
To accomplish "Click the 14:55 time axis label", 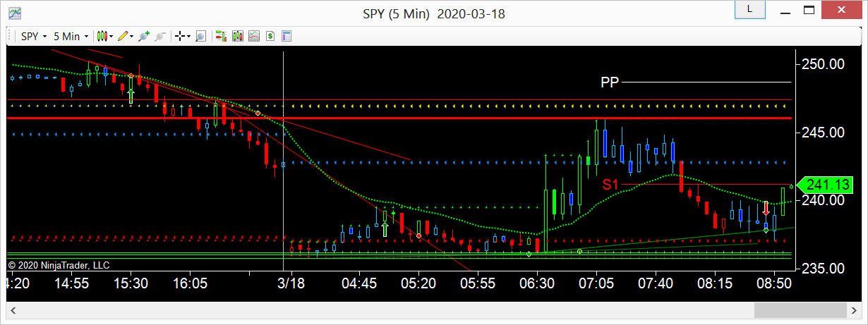I will 71,283.
